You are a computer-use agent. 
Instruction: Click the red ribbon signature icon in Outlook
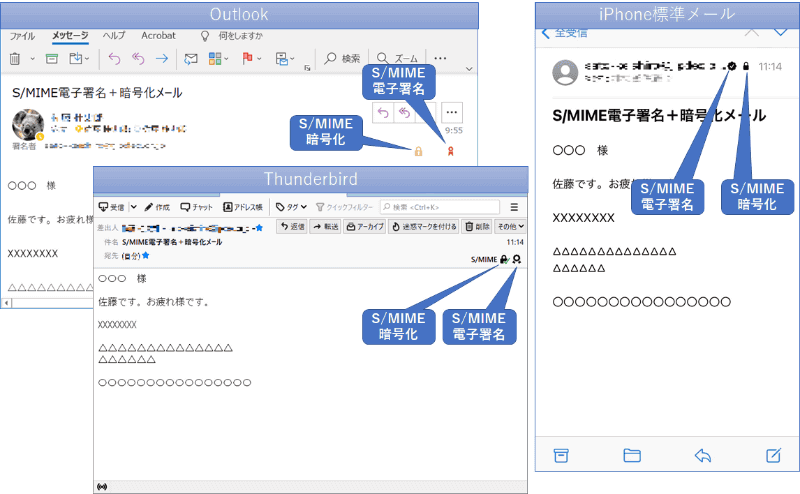[x=451, y=151]
